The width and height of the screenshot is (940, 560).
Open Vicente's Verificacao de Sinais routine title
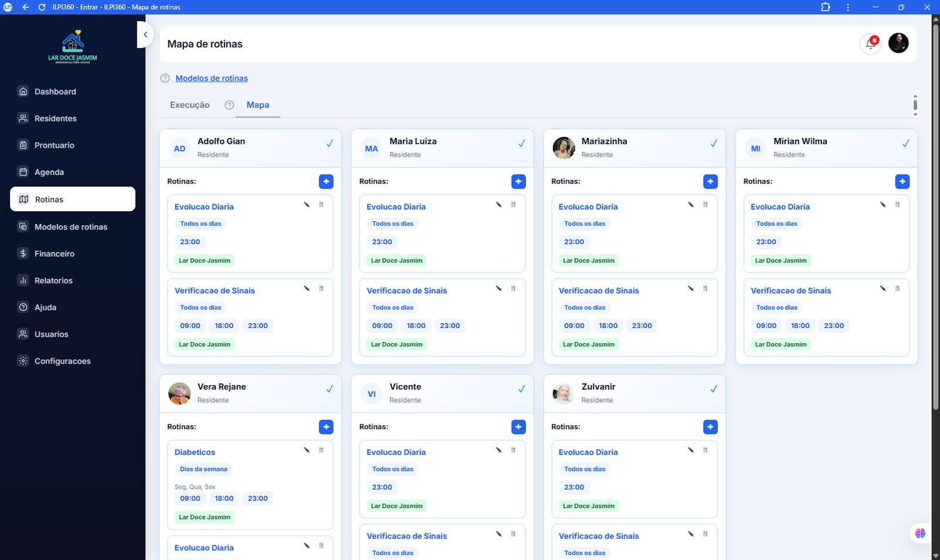(407, 537)
